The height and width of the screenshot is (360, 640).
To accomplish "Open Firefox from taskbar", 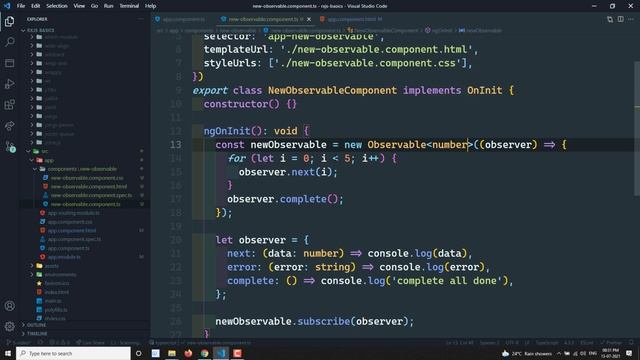I will click(x=188, y=353).
